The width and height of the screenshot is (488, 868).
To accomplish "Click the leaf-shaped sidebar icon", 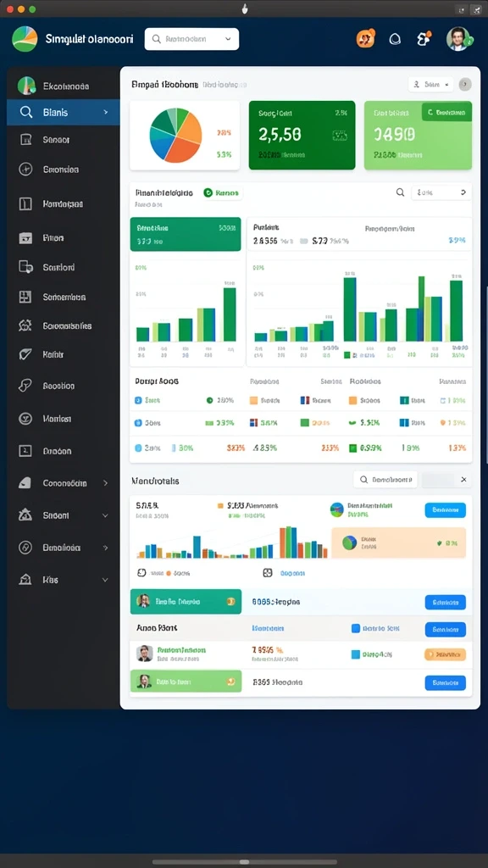I will 25,354.
